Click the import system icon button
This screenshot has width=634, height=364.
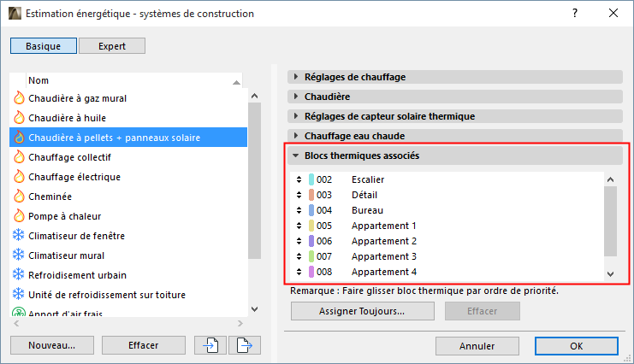click(x=210, y=345)
